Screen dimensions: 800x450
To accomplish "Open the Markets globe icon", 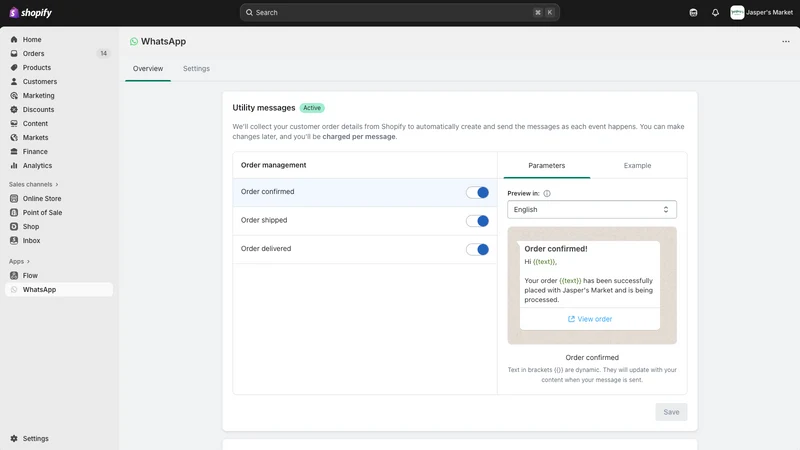I will pos(14,138).
